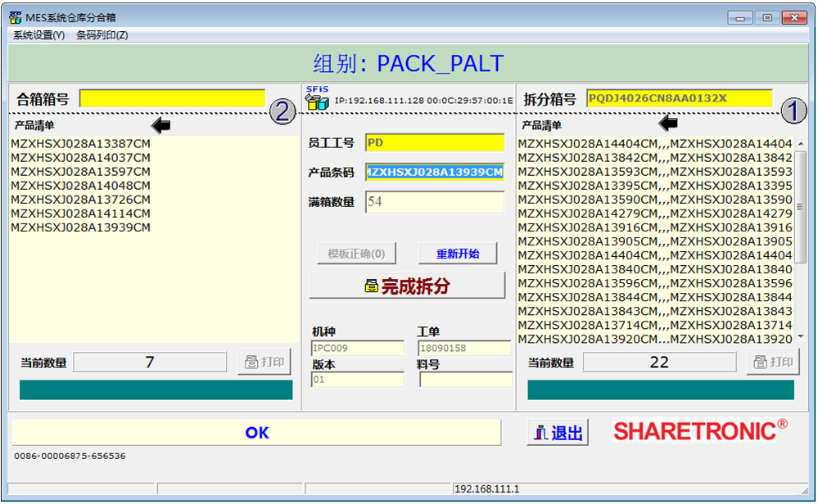Open the 条码列印(Z) menu
The height and width of the screenshot is (504, 818).
coord(102,35)
